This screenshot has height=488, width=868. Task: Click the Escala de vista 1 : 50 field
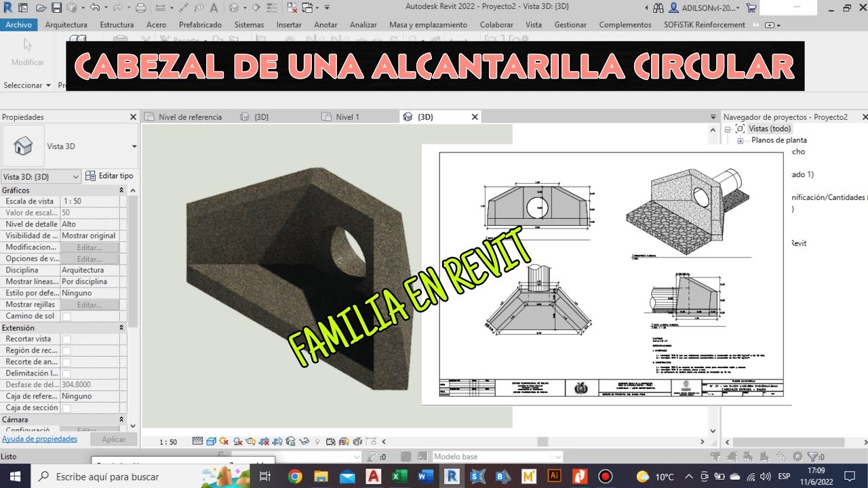[90, 201]
